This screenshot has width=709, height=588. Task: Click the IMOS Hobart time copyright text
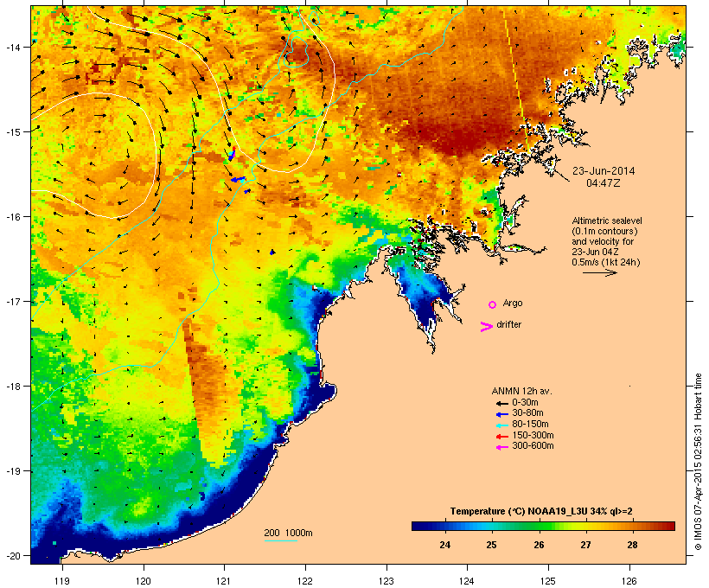point(698,462)
